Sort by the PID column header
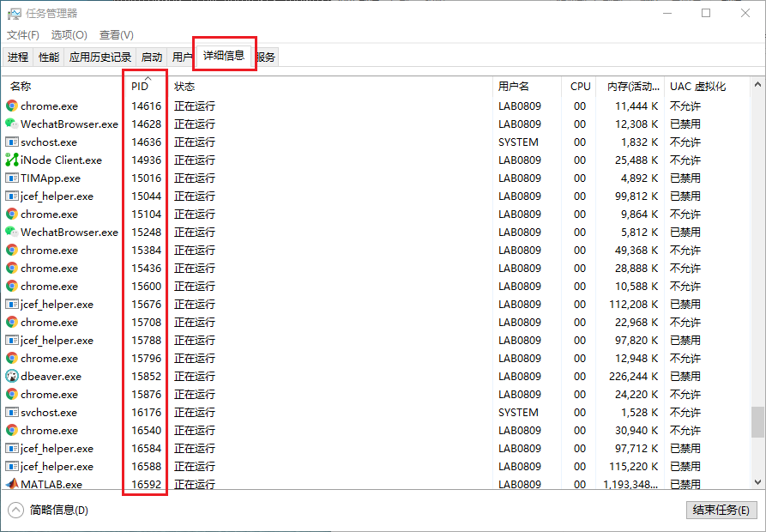The height and width of the screenshot is (532, 766). (146, 87)
